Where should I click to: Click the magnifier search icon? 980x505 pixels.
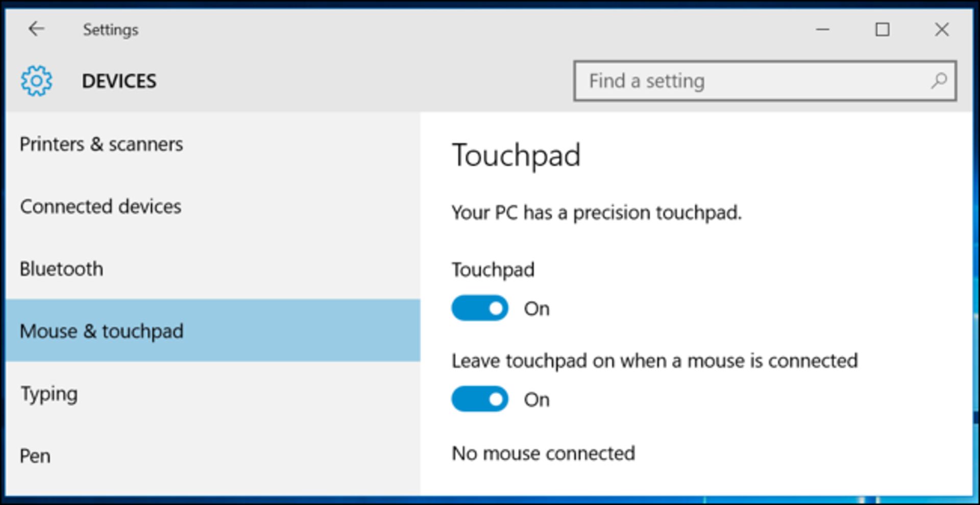(939, 81)
